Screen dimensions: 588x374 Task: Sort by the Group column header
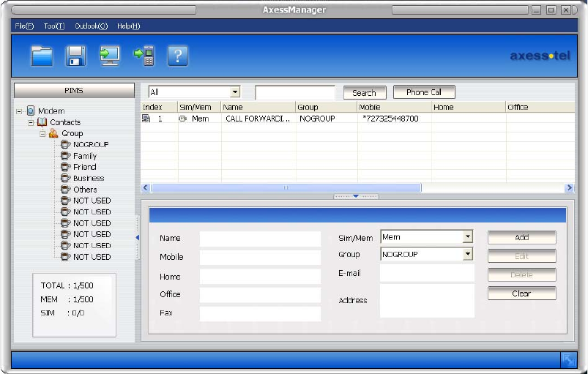click(327, 107)
